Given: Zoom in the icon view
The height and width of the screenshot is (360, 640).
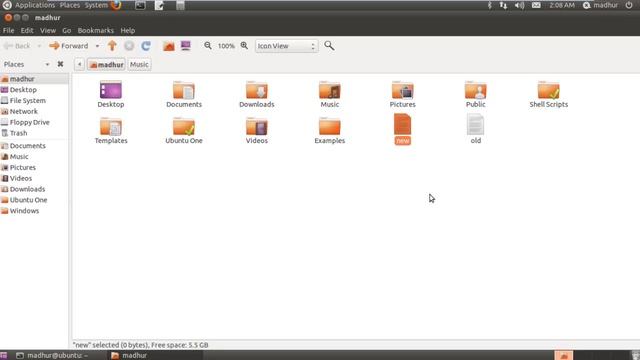Looking at the screenshot, I should [244, 46].
